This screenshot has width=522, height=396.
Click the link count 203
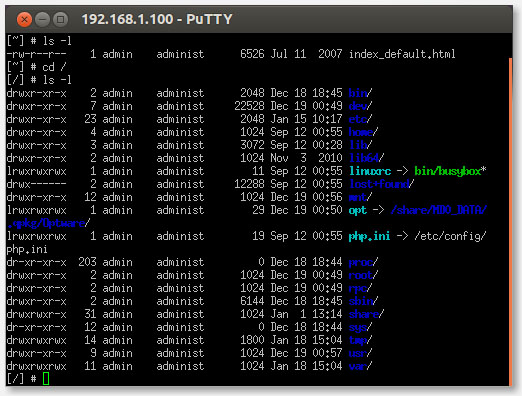(87, 262)
